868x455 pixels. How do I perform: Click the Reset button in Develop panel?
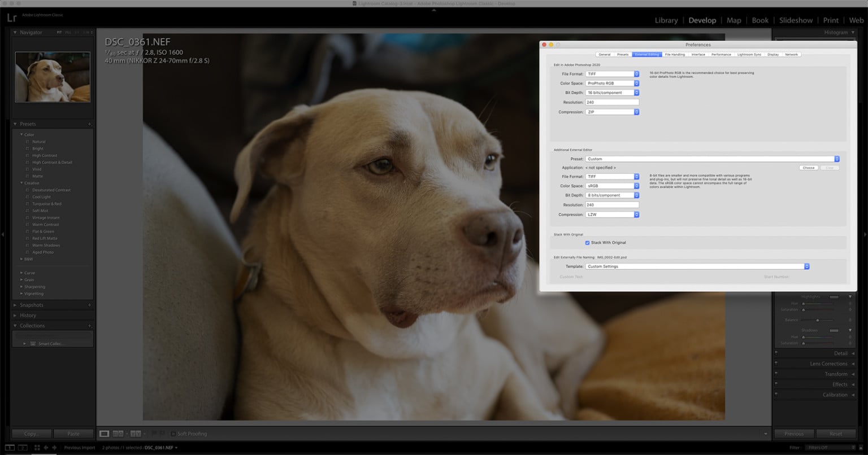(836, 434)
